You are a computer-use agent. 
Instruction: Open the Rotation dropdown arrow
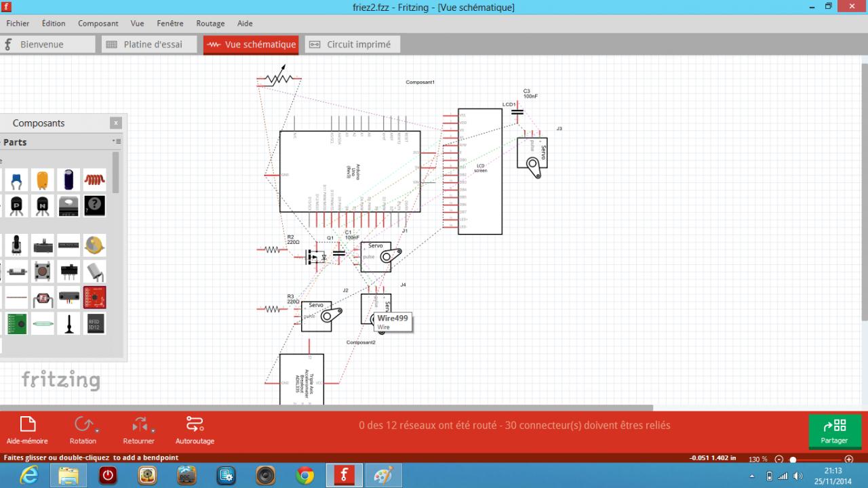(x=98, y=430)
